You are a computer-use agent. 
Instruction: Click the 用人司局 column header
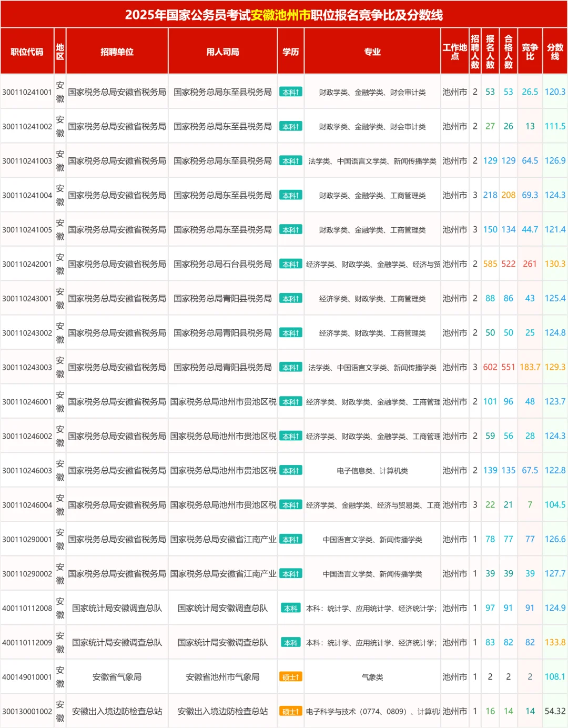point(222,52)
